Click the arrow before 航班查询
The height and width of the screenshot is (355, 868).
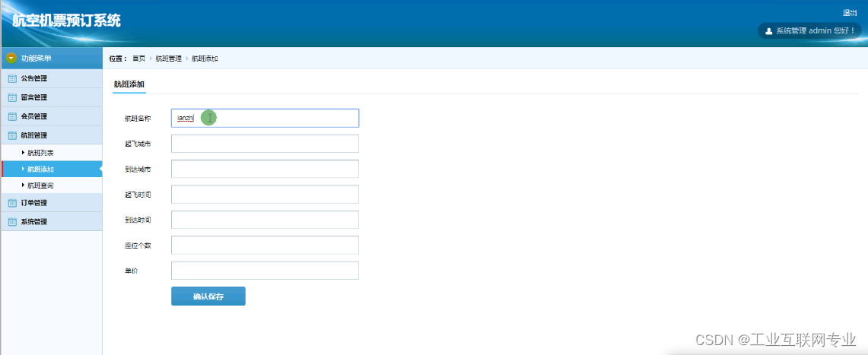click(23, 185)
